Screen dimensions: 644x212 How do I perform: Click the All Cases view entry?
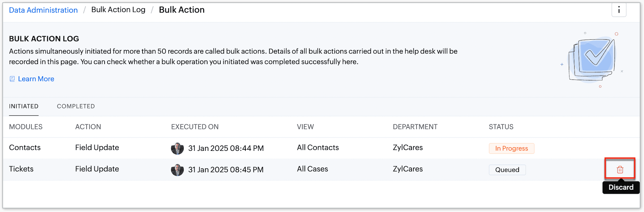coord(312,169)
